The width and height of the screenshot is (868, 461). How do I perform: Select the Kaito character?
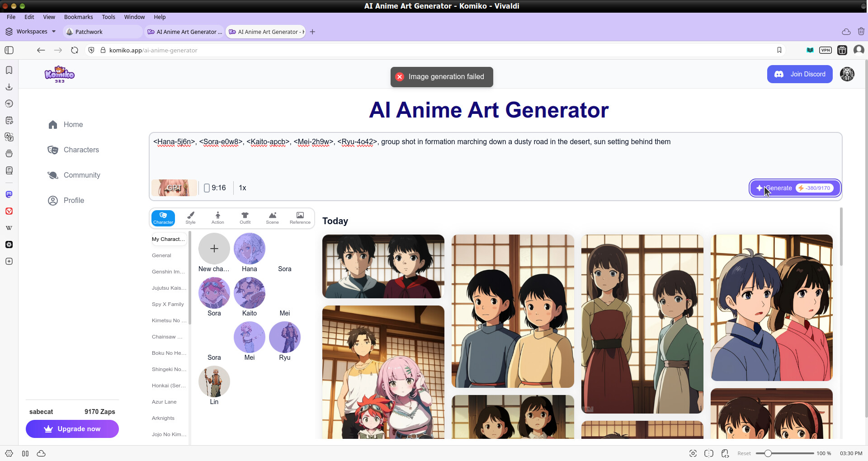point(250,297)
